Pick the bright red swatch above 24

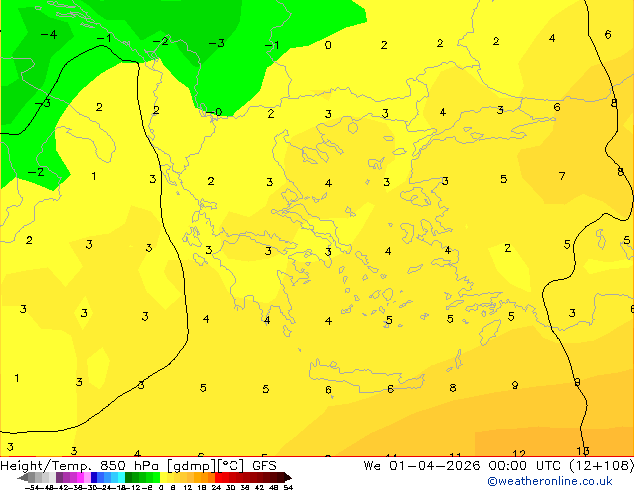coord(218,477)
